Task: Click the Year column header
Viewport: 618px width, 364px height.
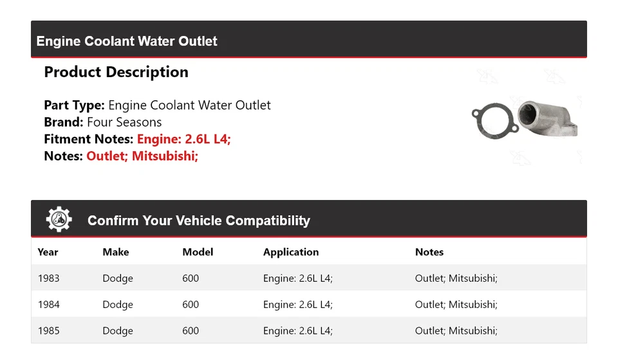Action: point(48,252)
